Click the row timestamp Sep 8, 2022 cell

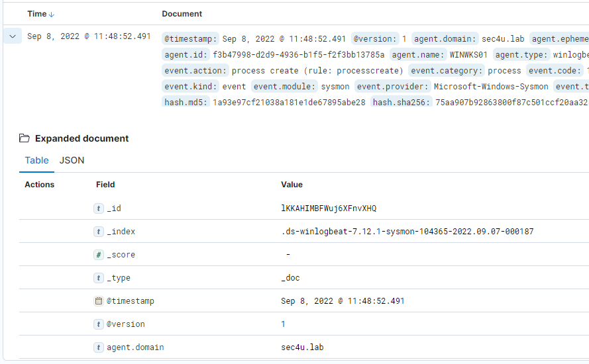point(89,36)
